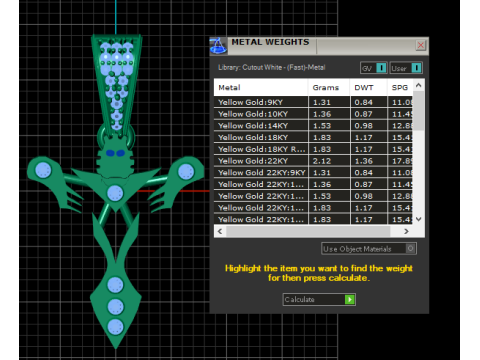Click the horizontal scroll left arrow
Viewport: 480px width, 360px height.
tap(220, 231)
